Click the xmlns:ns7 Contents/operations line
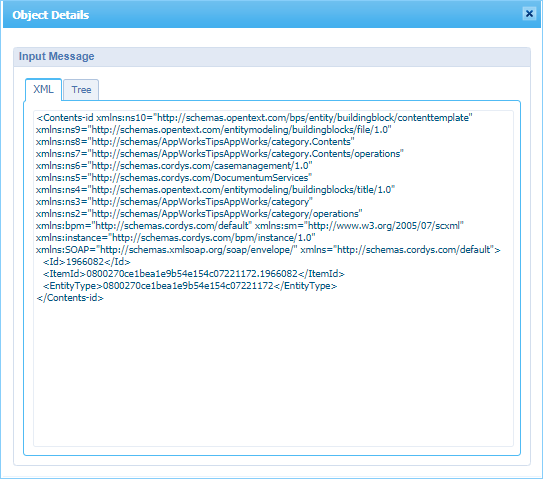The width and height of the screenshot is (543, 479). click(x=220, y=154)
